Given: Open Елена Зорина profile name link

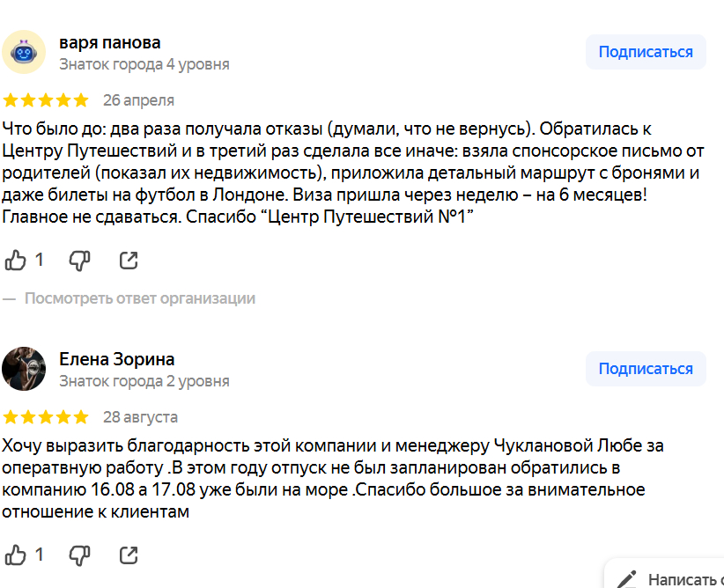Looking at the screenshot, I should pyautogui.click(x=116, y=359).
